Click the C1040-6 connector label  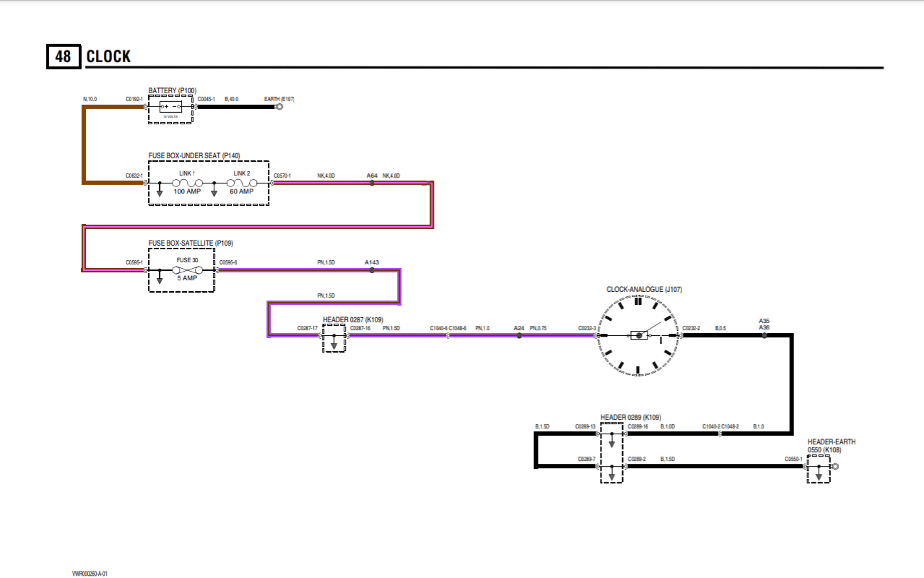pyautogui.click(x=439, y=328)
